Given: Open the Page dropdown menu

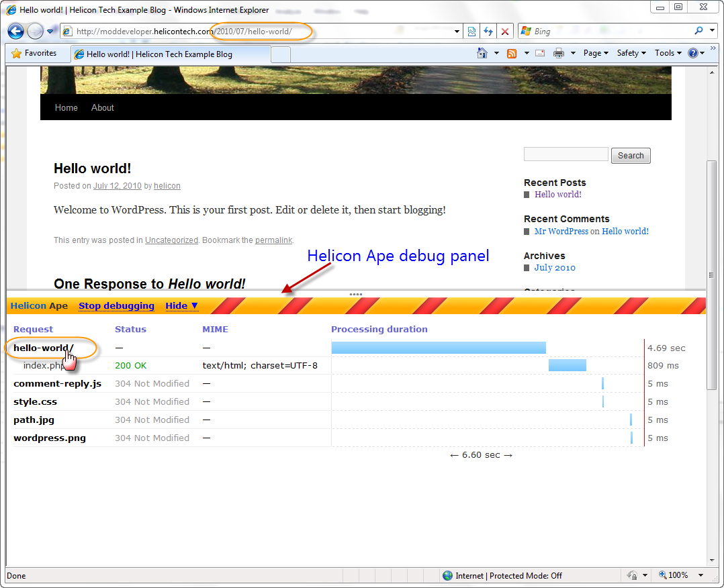Looking at the screenshot, I should coord(596,53).
